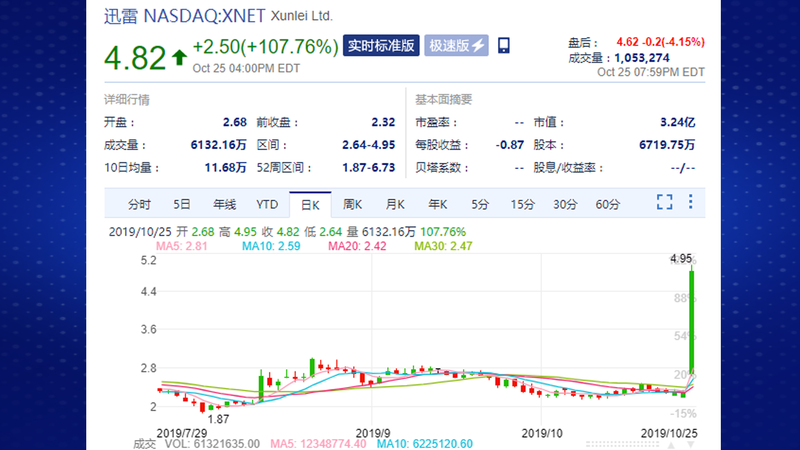Open the mobile phone version icon

coord(504,45)
